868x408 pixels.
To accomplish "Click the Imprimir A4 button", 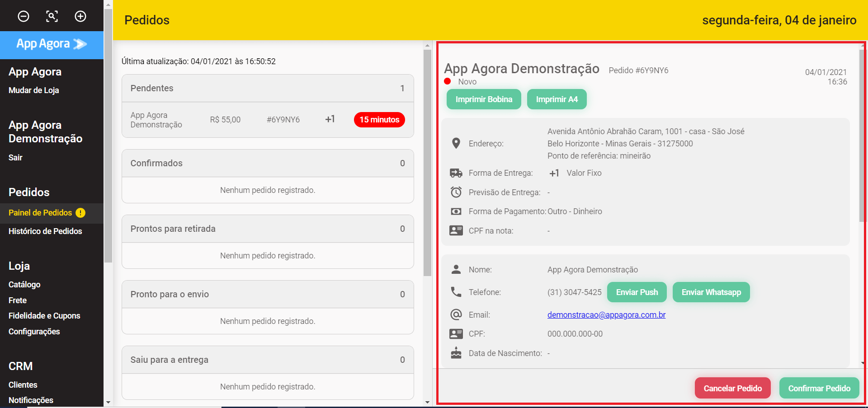I will click(557, 99).
